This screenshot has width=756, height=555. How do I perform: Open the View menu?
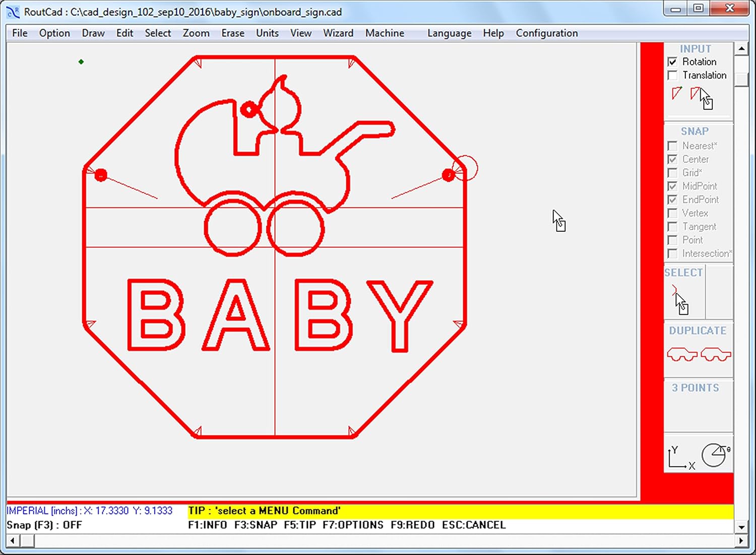pos(301,33)
